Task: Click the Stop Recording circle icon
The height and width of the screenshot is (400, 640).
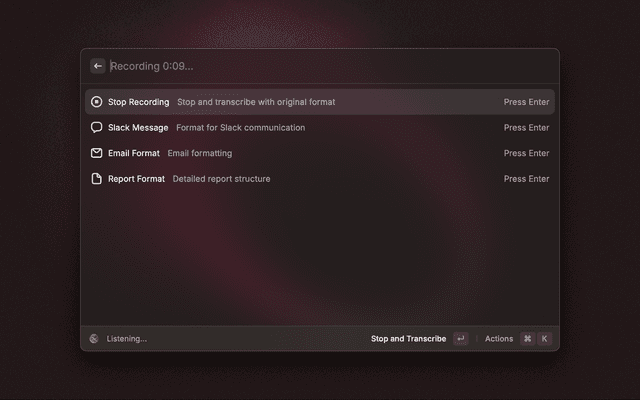Action: tap(97, 102)
